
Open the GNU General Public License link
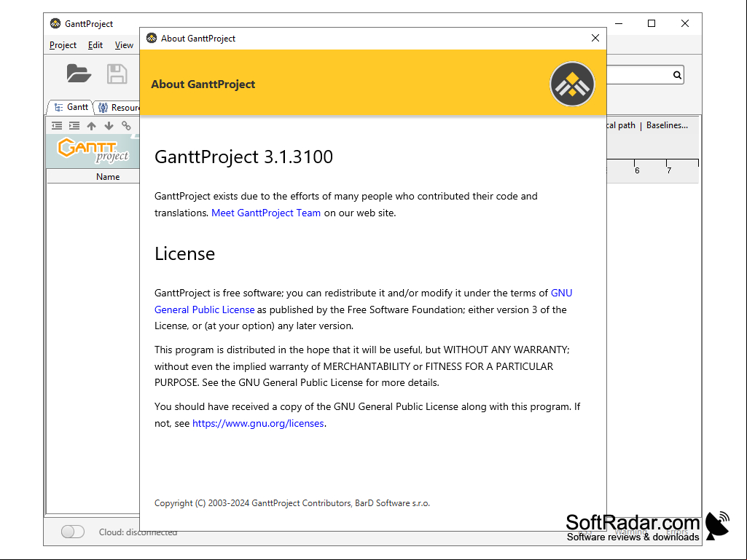204,309
